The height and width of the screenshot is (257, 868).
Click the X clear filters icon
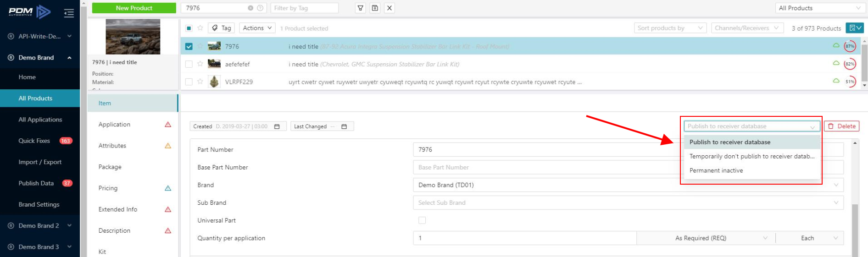[389, 8]
